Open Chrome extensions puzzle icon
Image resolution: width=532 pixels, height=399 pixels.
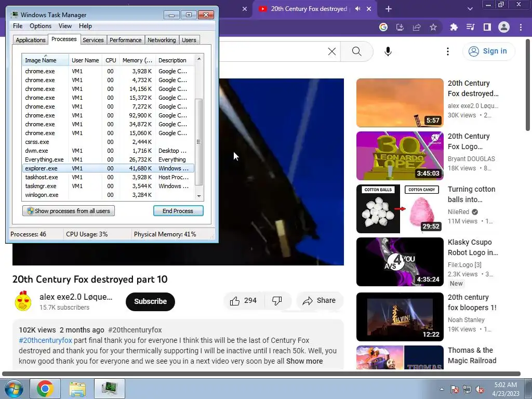click(x=454, y=27)
